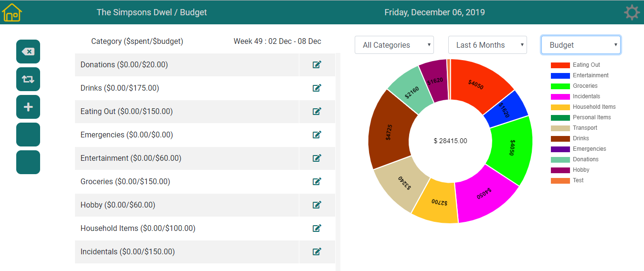Click the brown Drinks $4725 chart segment

(389, 131)
